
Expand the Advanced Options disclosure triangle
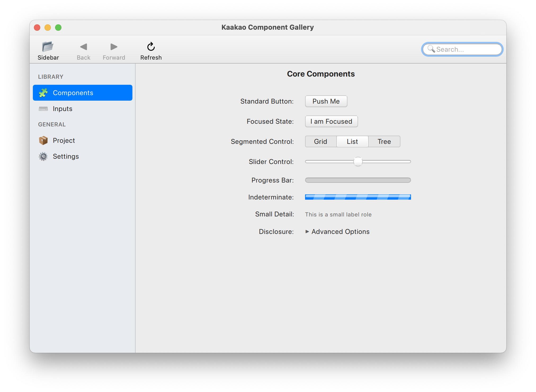(307, 231)
